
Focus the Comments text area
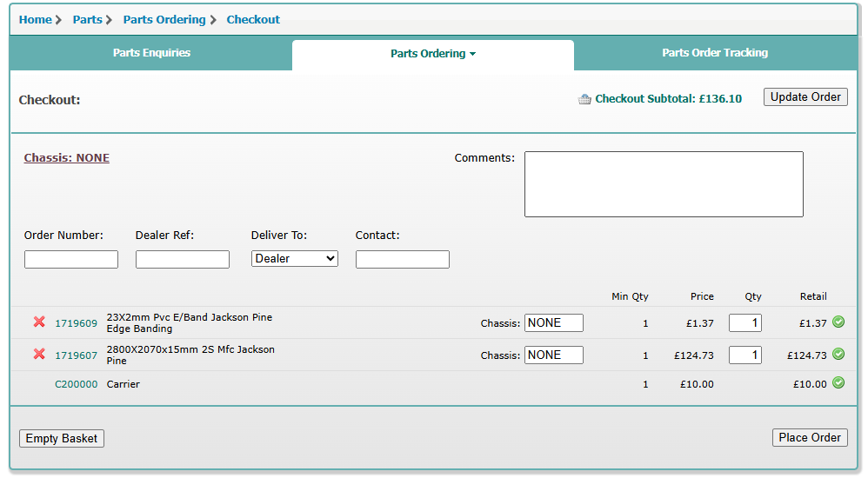pos(664,184)
